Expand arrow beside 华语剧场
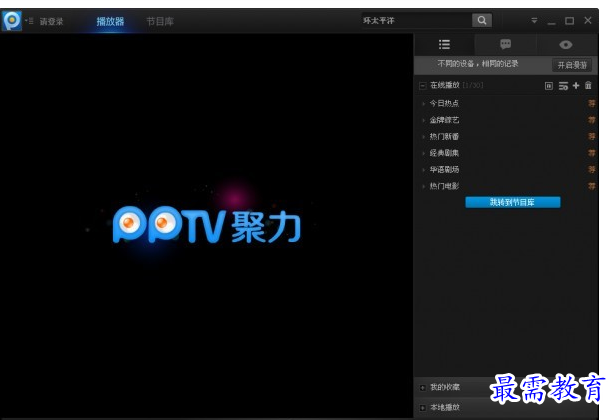This screenshot has width=614, height=420. coord(423,170)
